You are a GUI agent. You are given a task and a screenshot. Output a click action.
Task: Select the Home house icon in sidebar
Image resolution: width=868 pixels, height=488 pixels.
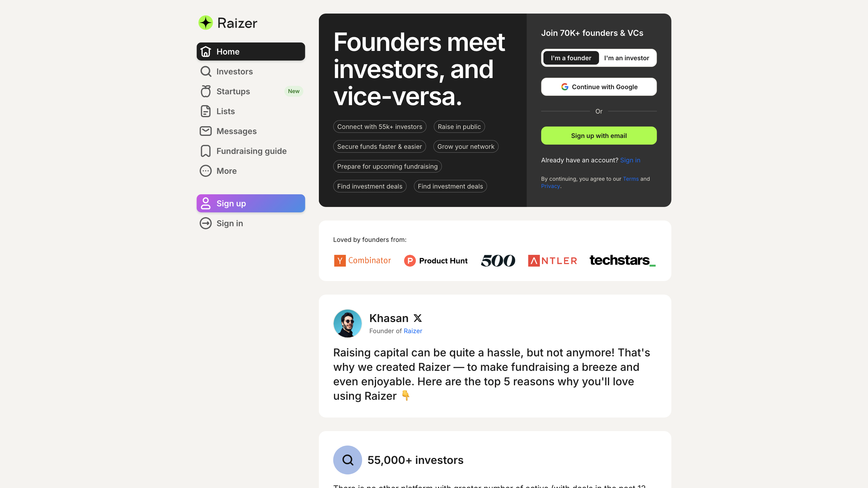(x=206, y=51)
